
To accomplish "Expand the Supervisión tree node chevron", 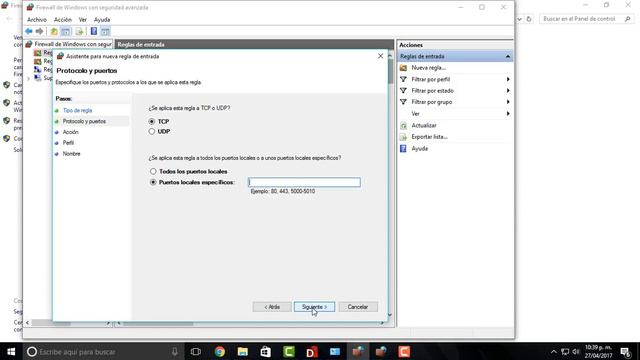I will click(x=29, y=78).
